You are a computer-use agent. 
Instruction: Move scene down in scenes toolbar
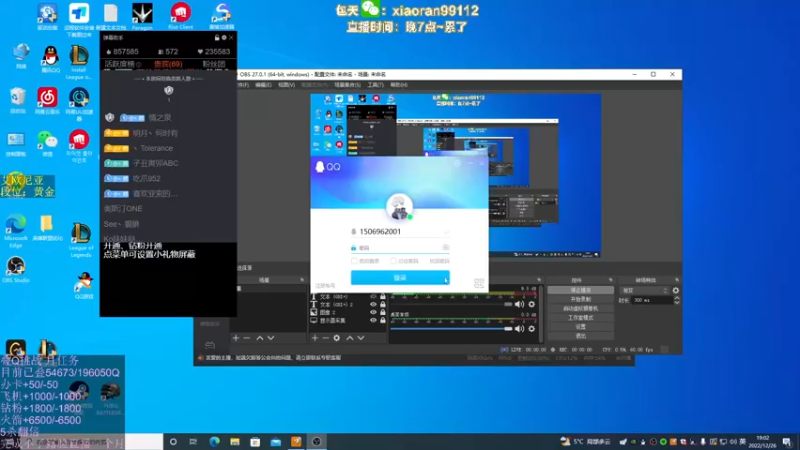[x=271, y=338]
